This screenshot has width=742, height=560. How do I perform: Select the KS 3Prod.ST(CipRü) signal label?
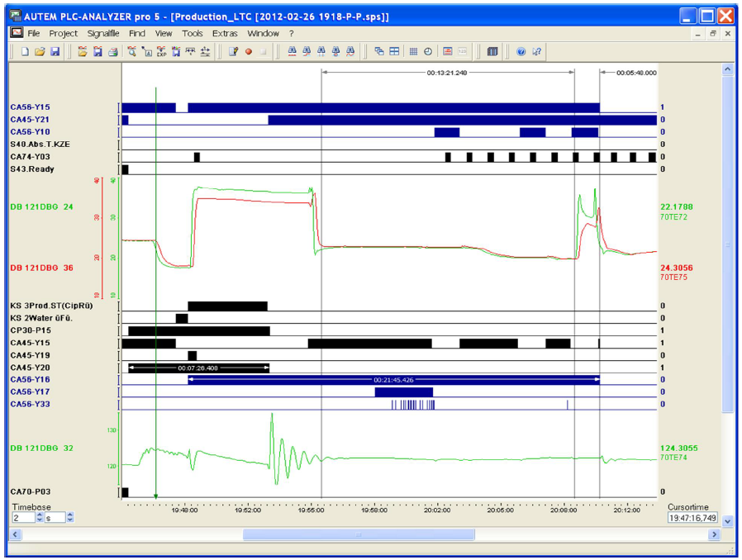tap(51, 306)
